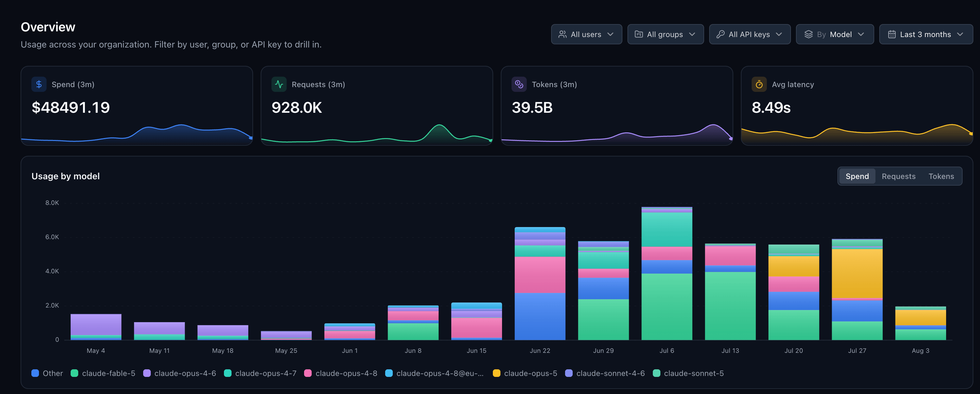Click the Jun 29 bar in chart
980x394 pixels.
coord(603,290)
